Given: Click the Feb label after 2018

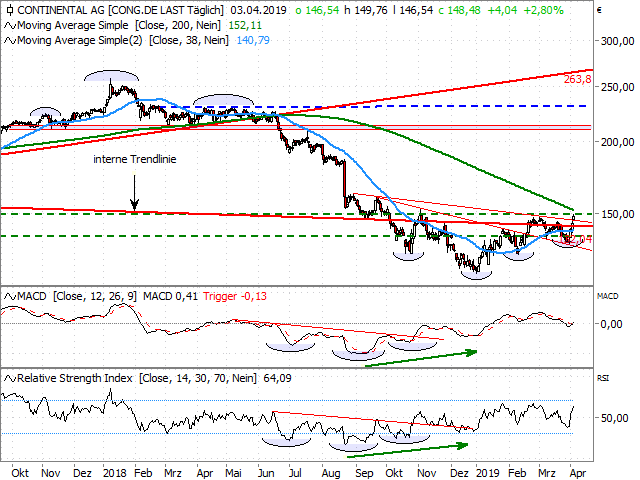Looking at the screenshot, I should click(x=143, y=473).
